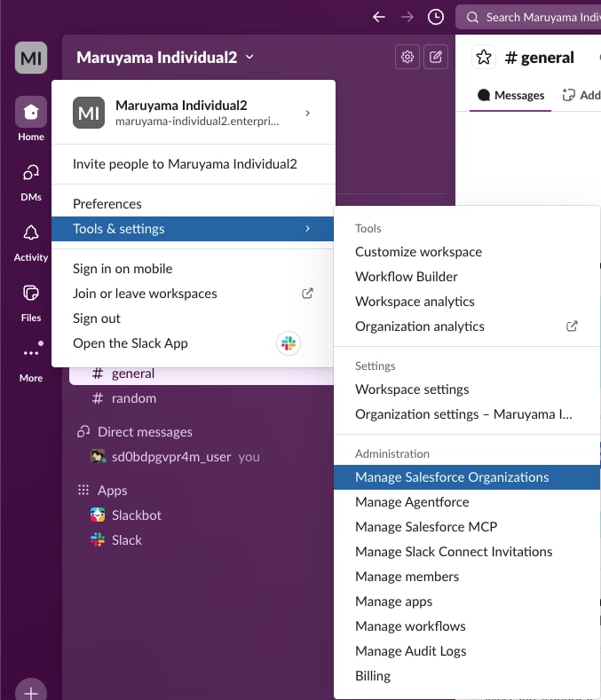Select Manage apps
Image resolution: width=601 pixels, height=700 pixels.
466,602
